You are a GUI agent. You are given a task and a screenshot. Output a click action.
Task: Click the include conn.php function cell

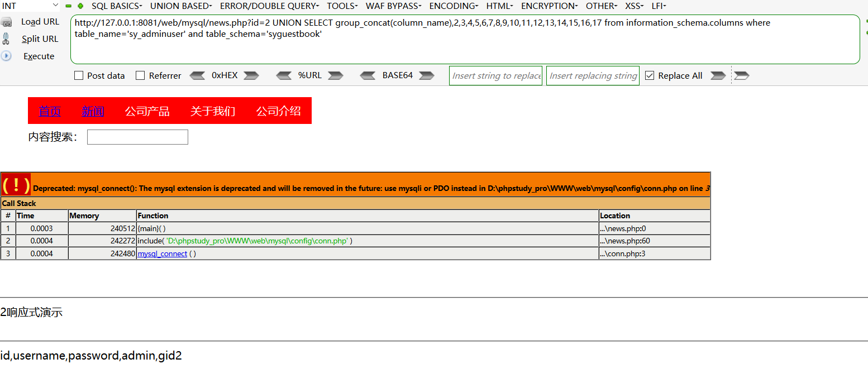368,241
